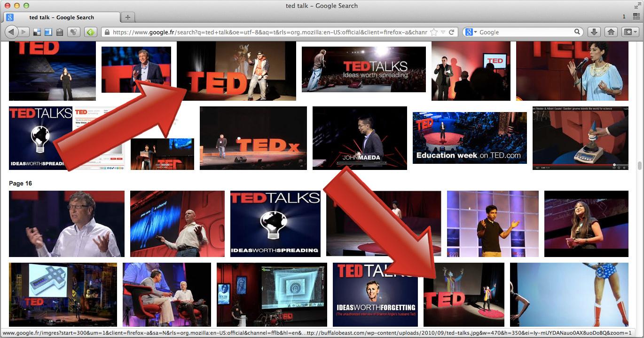Click the green diamond add-on button
The width and height of the screenshot is (644, 338).
click(91, 32)
